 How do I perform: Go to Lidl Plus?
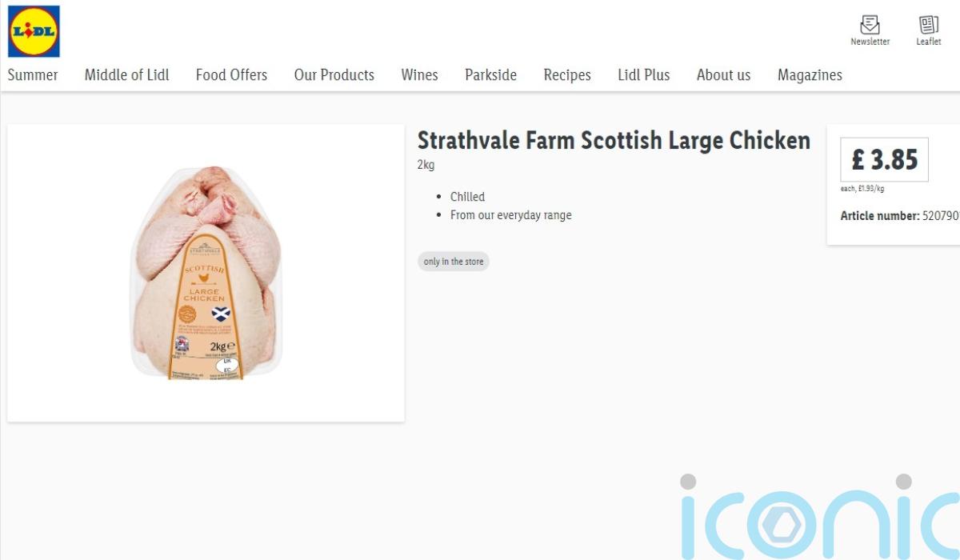pos(644,75)
